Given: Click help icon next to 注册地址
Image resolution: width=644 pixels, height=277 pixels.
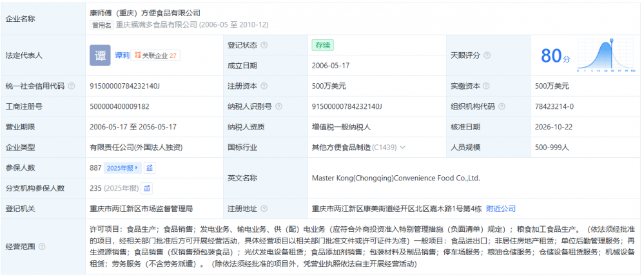Looking at the screenshot, I should pos(264,209).
